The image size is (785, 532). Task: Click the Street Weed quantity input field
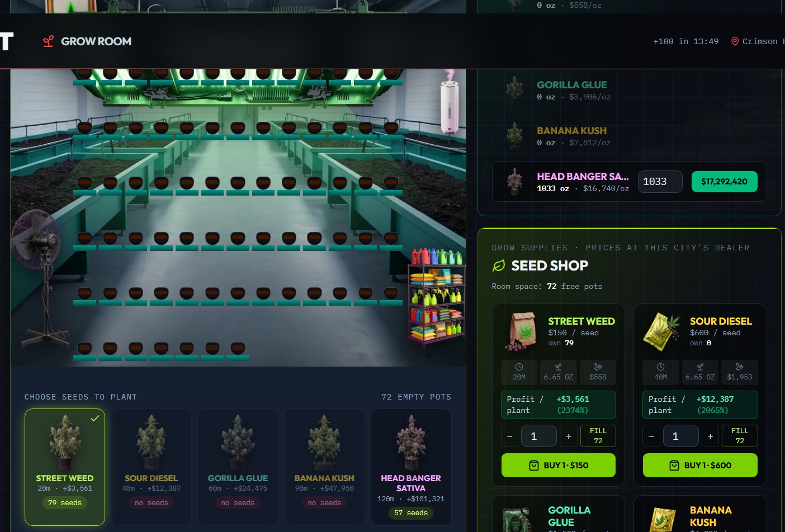(x=539, y=436)
